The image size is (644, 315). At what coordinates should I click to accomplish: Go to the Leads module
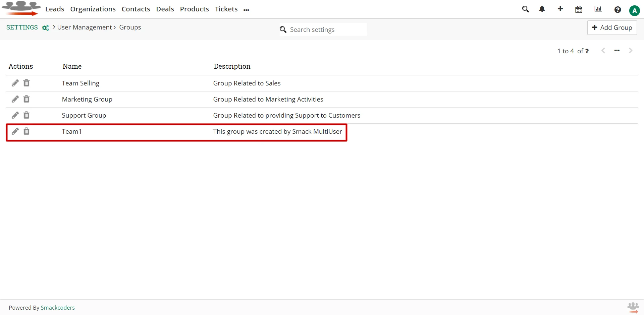(55, 9)
